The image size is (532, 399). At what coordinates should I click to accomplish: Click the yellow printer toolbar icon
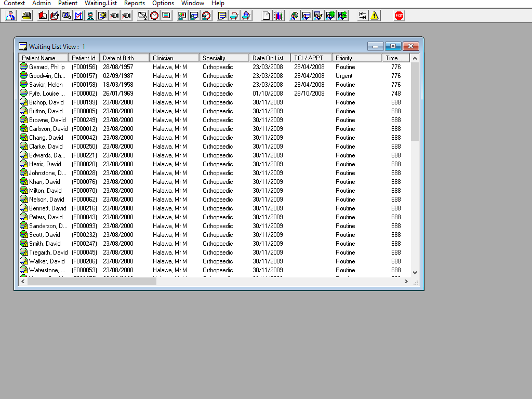26,16
